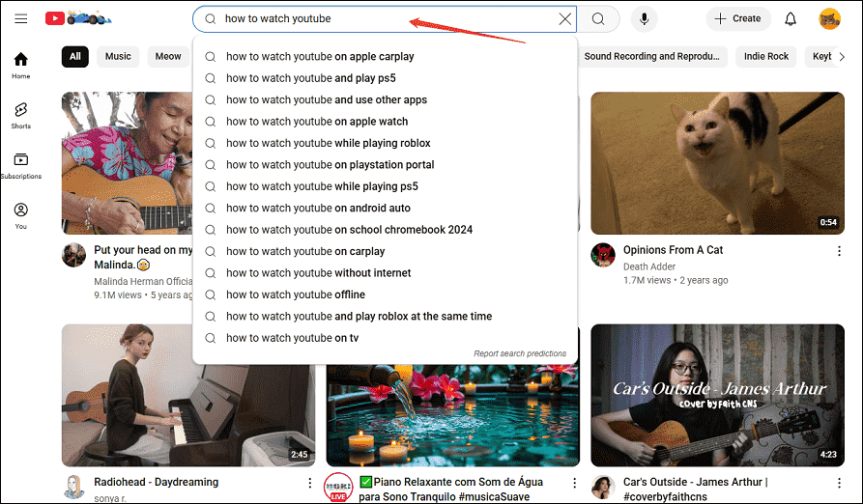Open Car's Outside cover thumbnail
This screenshot has height=504, width=863.
click(717, 395)
